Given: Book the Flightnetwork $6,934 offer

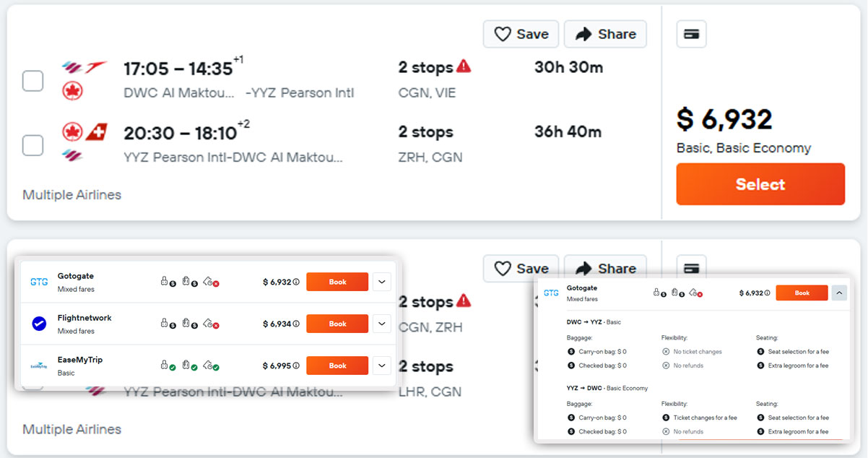Looking at the screenshot, I should (337, 324).
